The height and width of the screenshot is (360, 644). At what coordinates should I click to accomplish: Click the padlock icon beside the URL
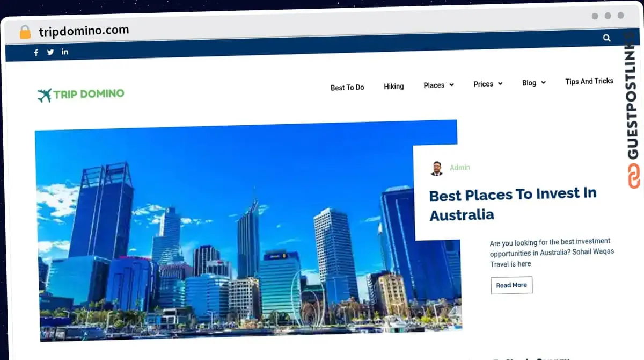coord(25,32)
